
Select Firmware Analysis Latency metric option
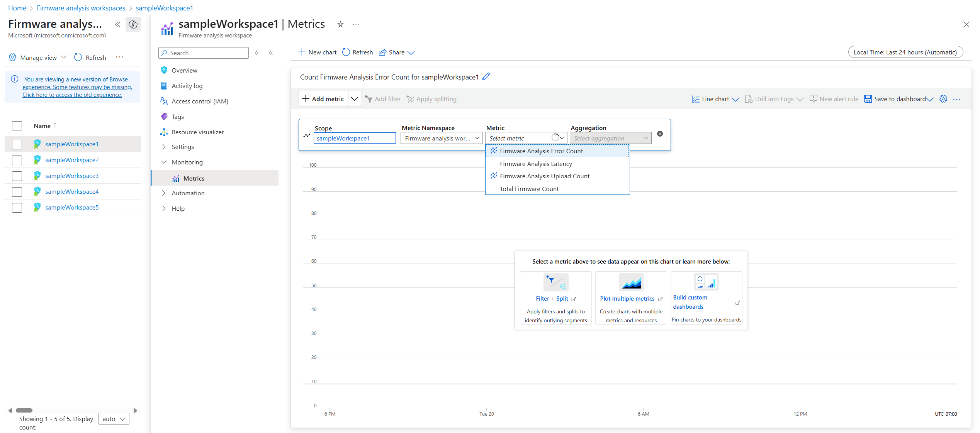(536, 164)
